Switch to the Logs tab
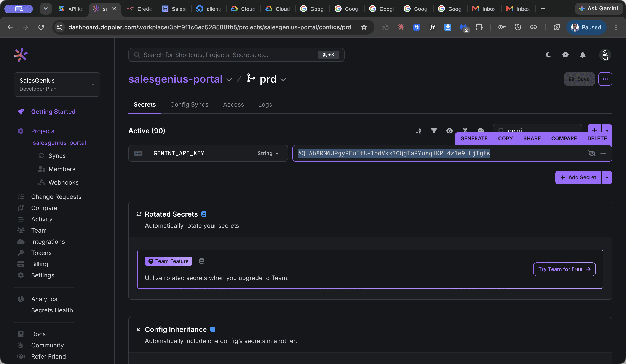Viewport: 626px width, 364px height. pyautogui.click(x=265, y=104)
